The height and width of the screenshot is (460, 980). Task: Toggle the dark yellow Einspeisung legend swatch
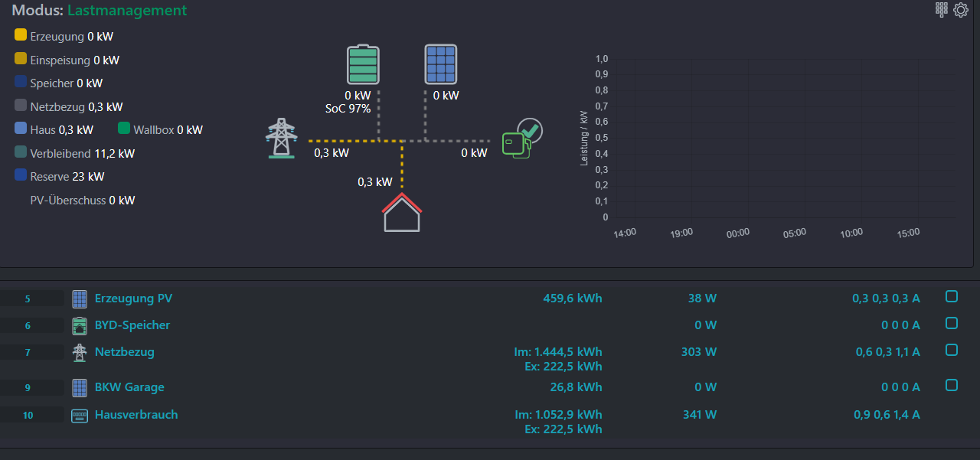click(21, 59)
